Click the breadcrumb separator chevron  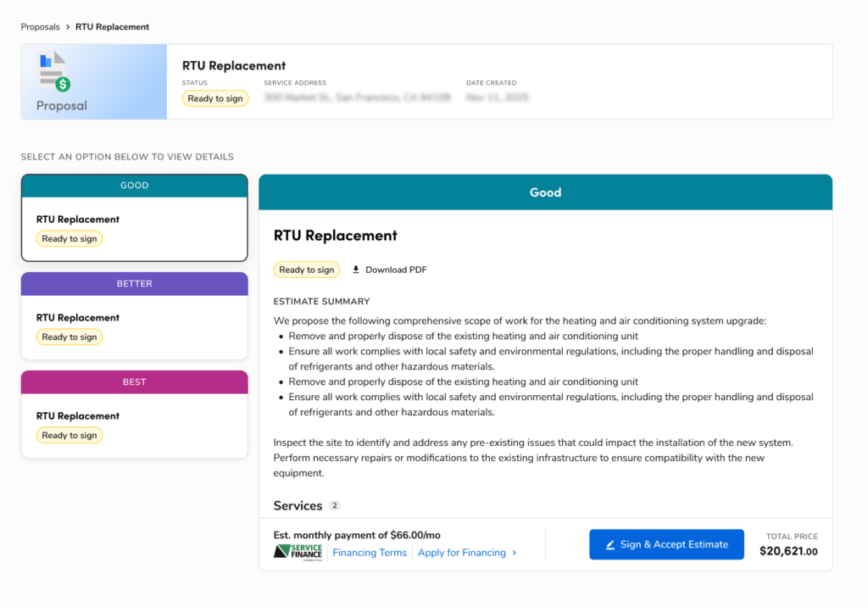click(68, 27)
